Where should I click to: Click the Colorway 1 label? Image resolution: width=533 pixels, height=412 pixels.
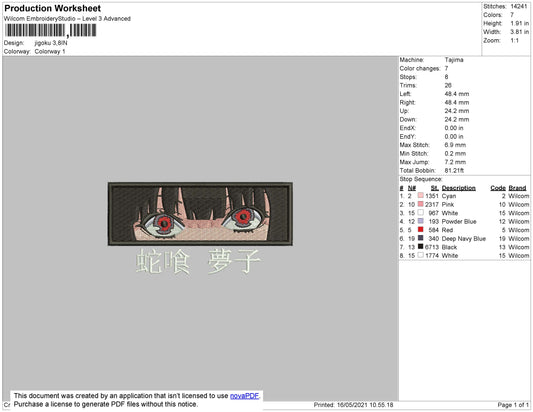coord(50,51)
